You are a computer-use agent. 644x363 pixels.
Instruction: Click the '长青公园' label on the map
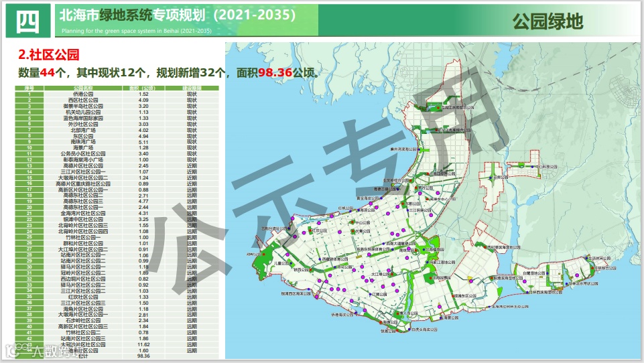tap(363, 231)
